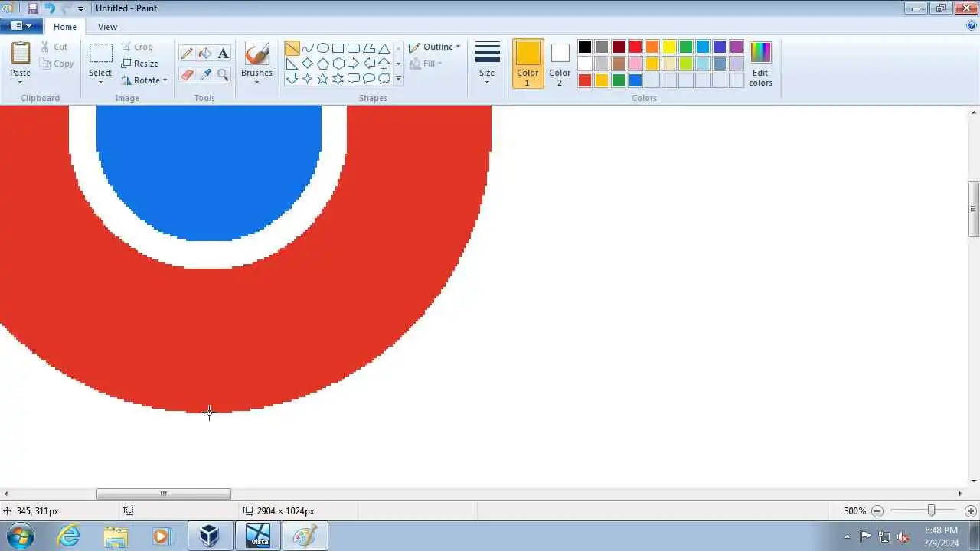980x551 pixels.
Task: Choose the Six-point star shape
Action: pyautogui.click(x=338, y=79)
